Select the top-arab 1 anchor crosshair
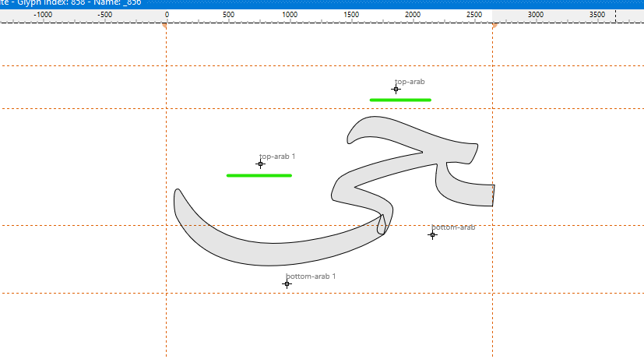Viewport: 644px width, 359px height. 261,164
